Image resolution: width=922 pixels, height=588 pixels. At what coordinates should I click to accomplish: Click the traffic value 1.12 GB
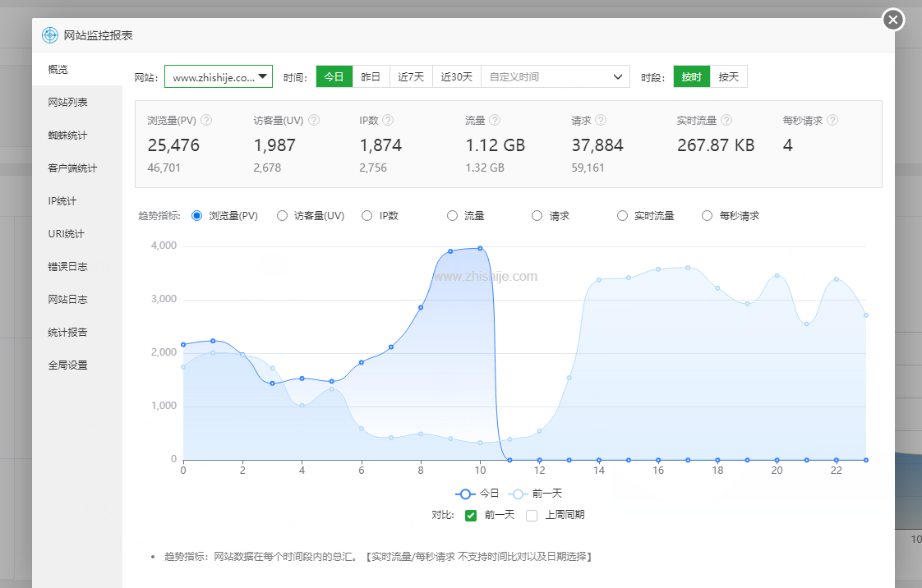coord(496,145)
